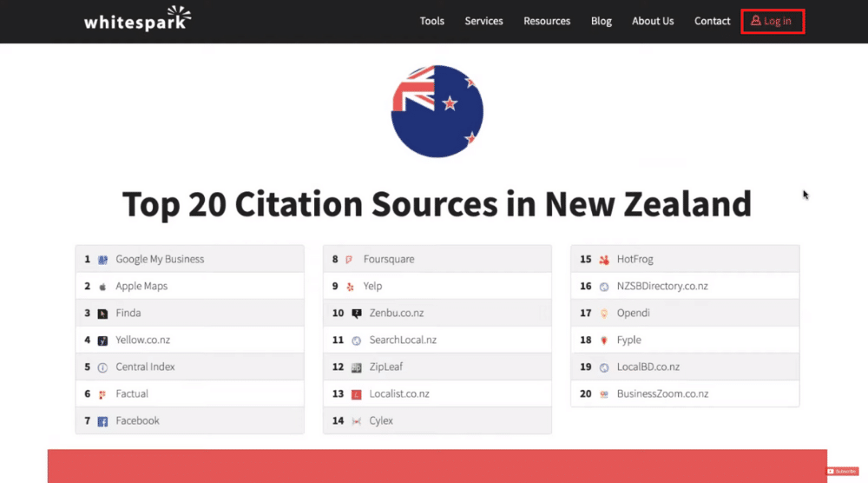This screenshot has width=868, height=483.
Task: Click the Finda site icon
Action: click(102, 314)
